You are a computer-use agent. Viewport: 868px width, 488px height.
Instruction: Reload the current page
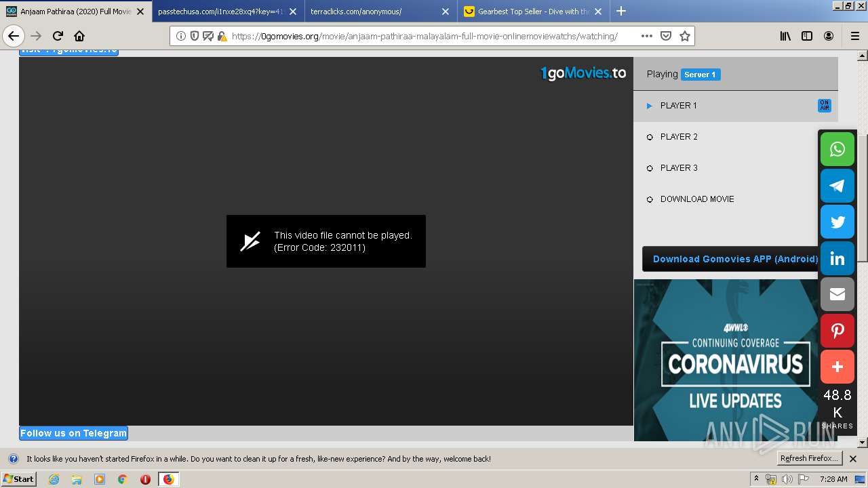58,36
